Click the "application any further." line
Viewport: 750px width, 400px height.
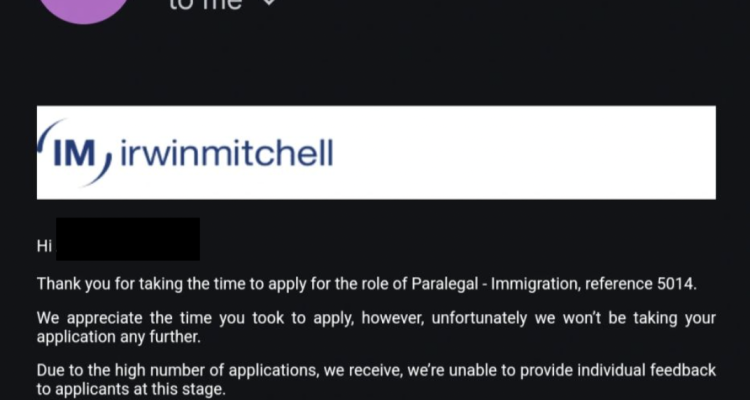pos(119,337)
